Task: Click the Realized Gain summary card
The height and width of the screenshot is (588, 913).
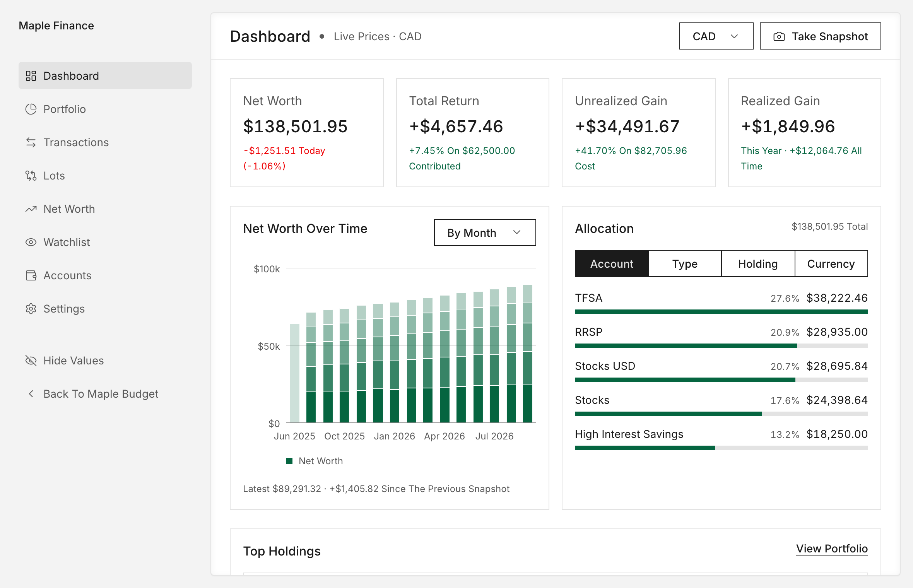Action: [805, 133]
